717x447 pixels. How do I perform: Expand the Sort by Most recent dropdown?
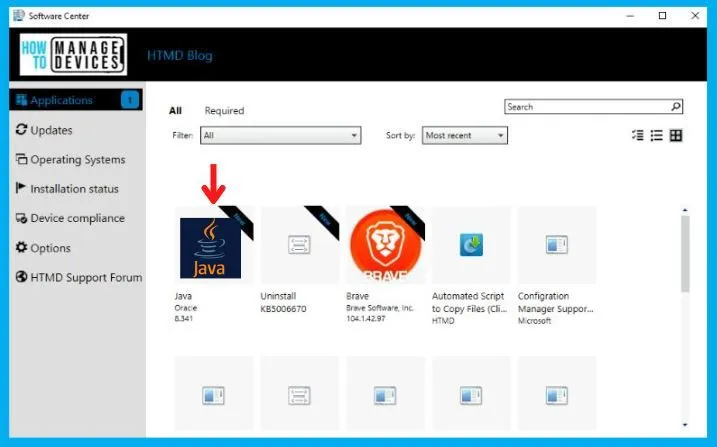pyautogui.click(x=465, y=135)
